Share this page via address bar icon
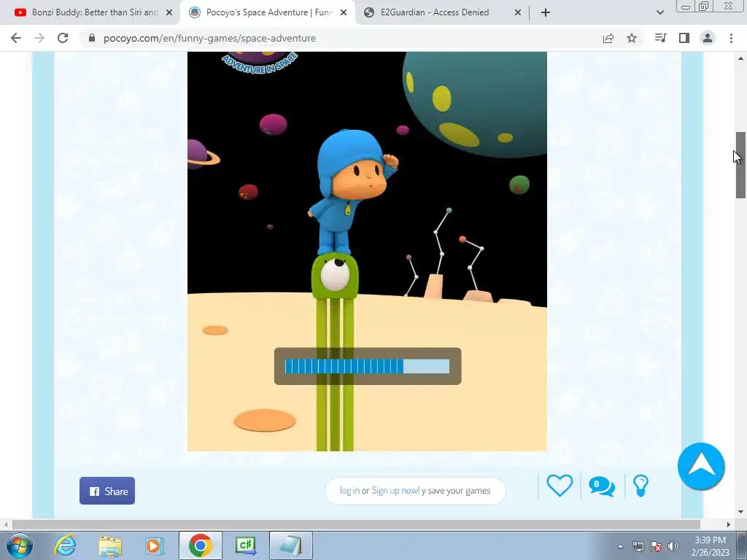The width and height of the screenshot is (747, 560). coord(608,38)
